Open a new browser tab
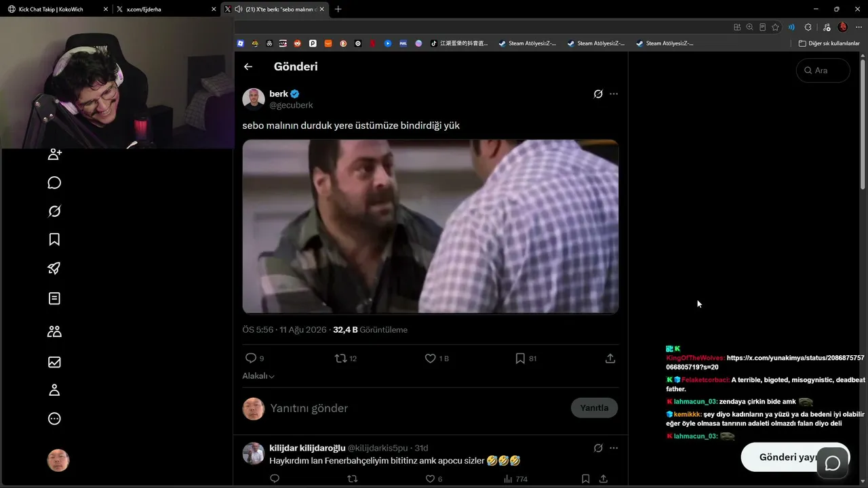The image size is (868, 488). click(x=338, y=9)
